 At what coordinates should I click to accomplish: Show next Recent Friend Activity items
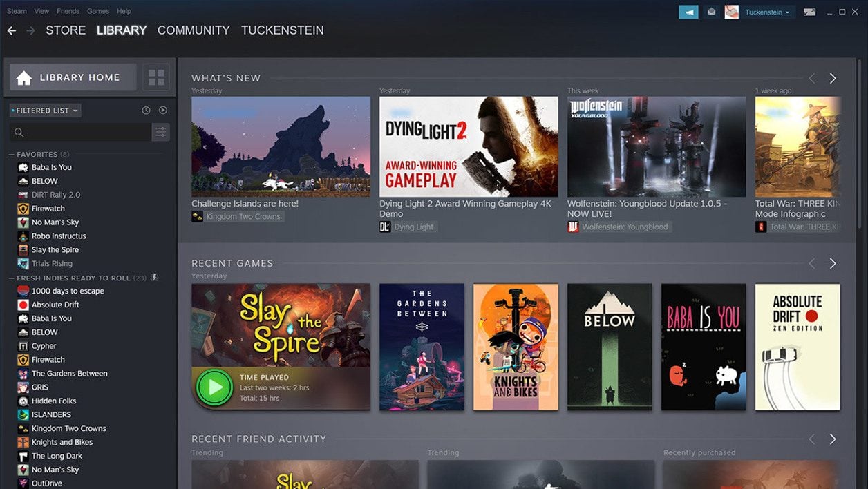[833, 439]
